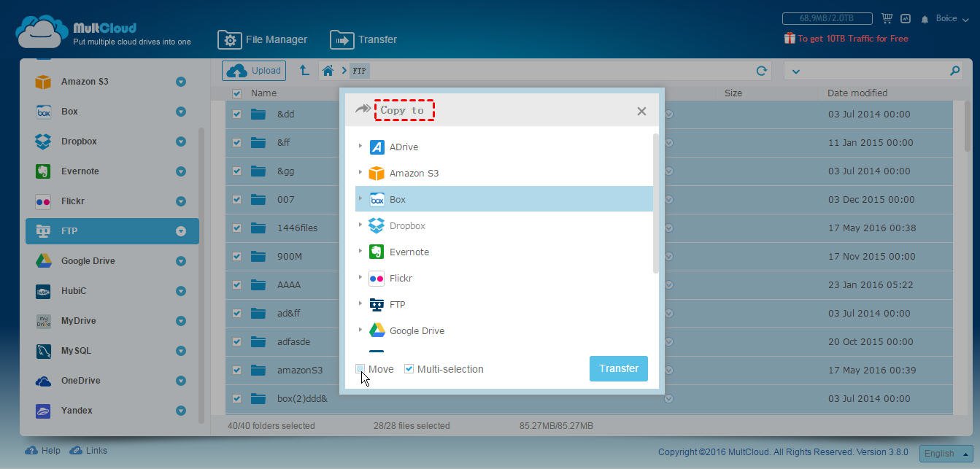Switch to the Transfer tab

(363, 39)
